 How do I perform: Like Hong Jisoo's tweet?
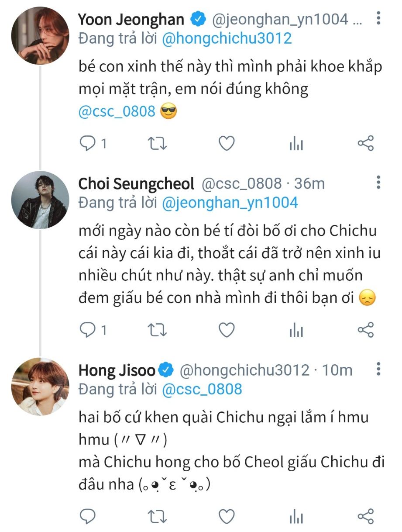(227, 516)
